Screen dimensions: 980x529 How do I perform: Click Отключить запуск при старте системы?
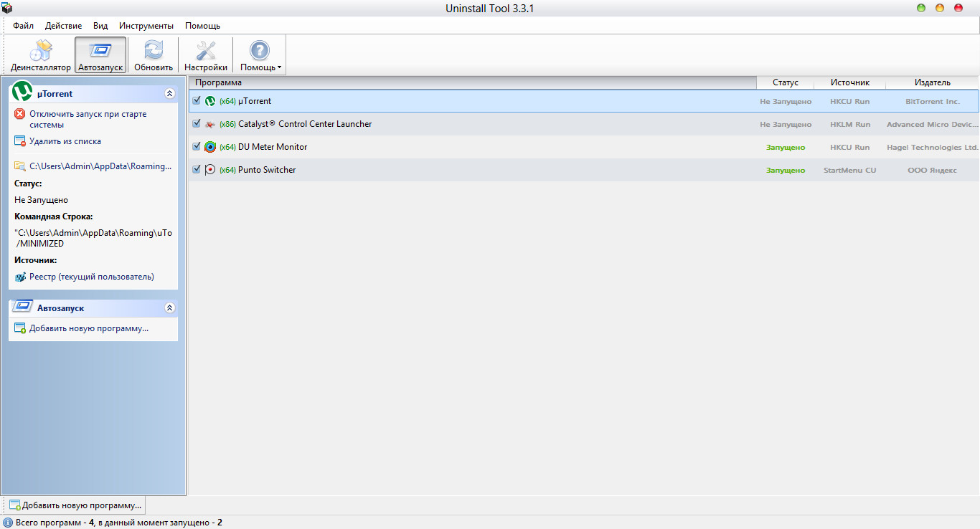click(x=88, y=114)
